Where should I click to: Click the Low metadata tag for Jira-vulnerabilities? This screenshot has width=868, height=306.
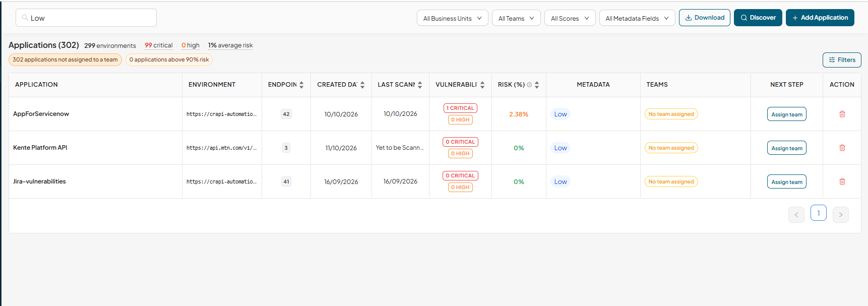pyautogui.click(x=561, y=181)
